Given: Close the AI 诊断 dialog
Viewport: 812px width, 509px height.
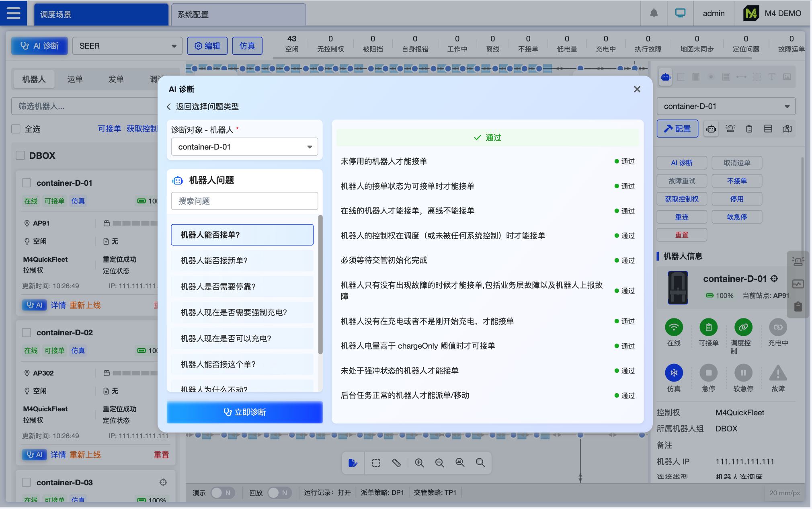Looking at the screenshot, I should click(x=637, y=89).
